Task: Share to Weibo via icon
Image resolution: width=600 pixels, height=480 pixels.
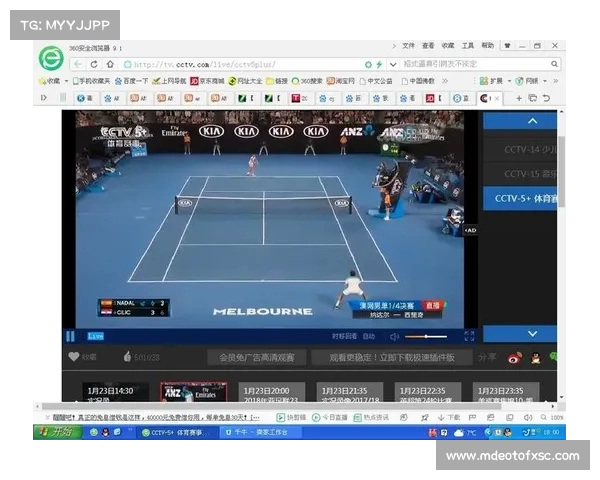Action: click(x=514, y=357)
